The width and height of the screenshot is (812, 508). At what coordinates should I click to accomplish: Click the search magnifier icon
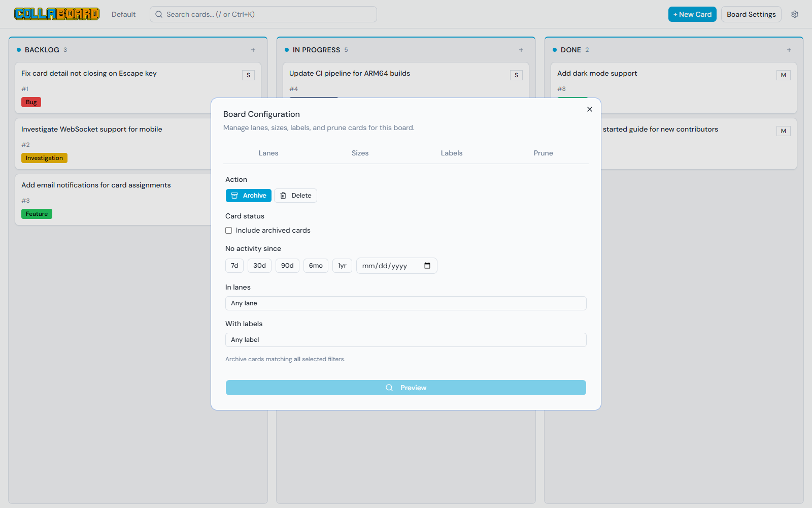click(x=159, y=14)
